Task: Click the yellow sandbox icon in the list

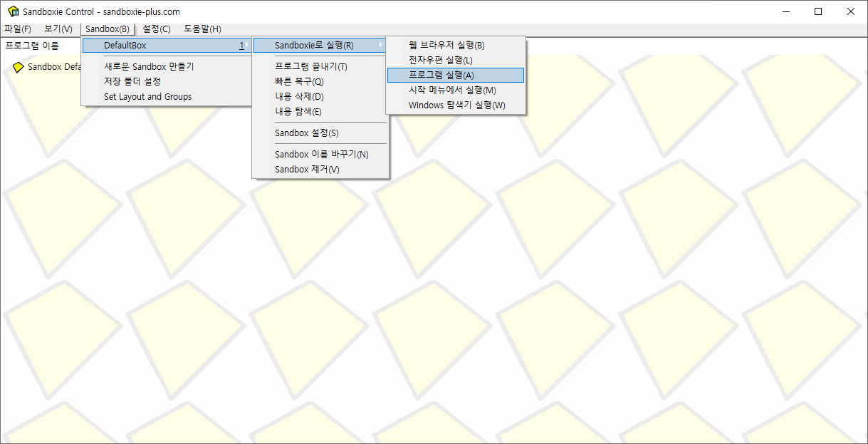Action: point(19,67)
